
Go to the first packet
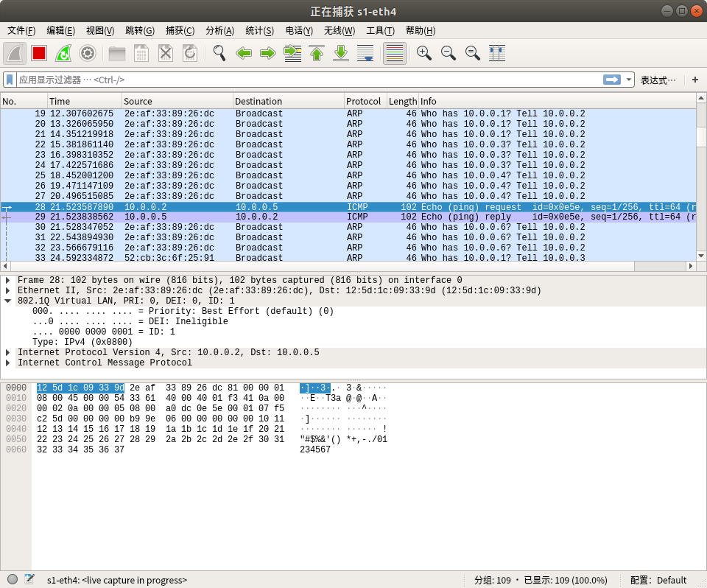317,53
